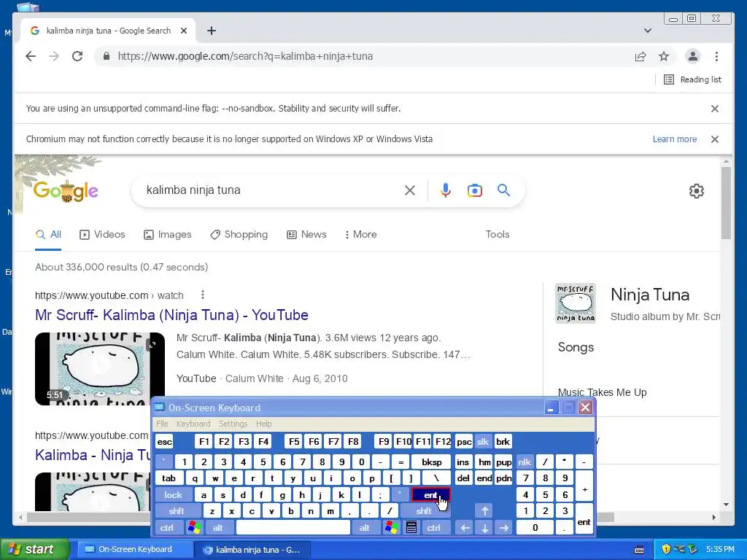
Task: Switch to the Videos results tab
Action: (x=102, y=234)
